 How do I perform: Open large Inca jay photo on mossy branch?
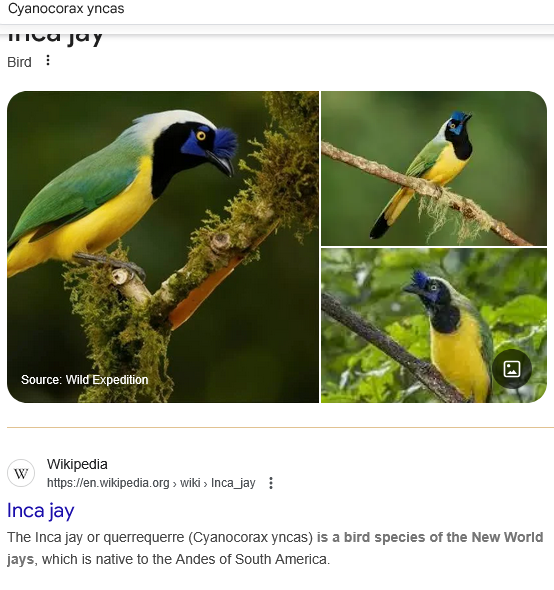coord(163,247)
